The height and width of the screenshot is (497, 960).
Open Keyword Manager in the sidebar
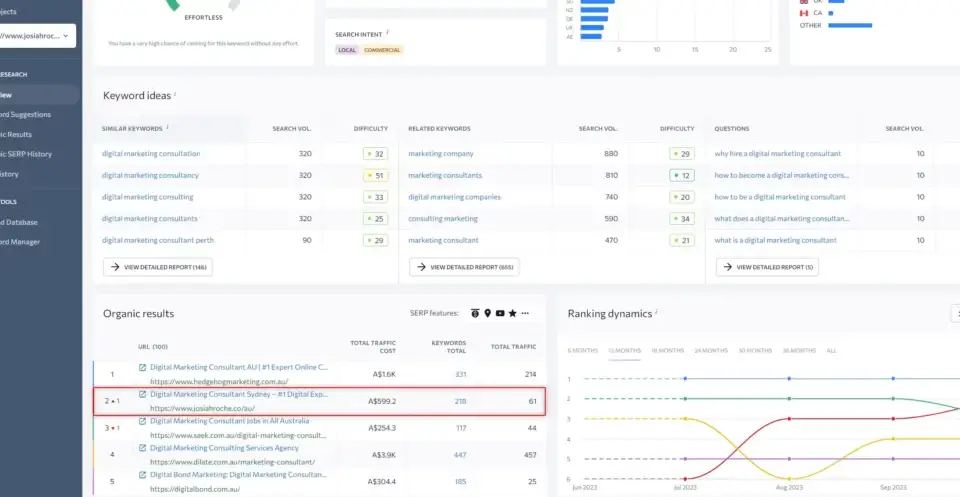click(20, 242)
